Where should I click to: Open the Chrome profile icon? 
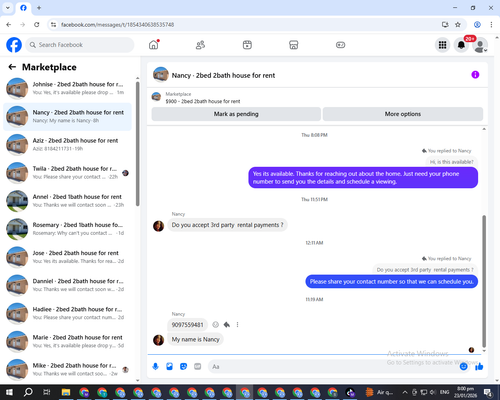click(477, 25)
